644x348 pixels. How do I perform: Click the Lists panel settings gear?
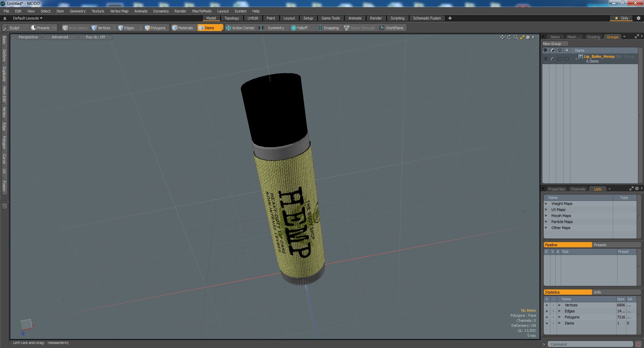click(637, 189)
